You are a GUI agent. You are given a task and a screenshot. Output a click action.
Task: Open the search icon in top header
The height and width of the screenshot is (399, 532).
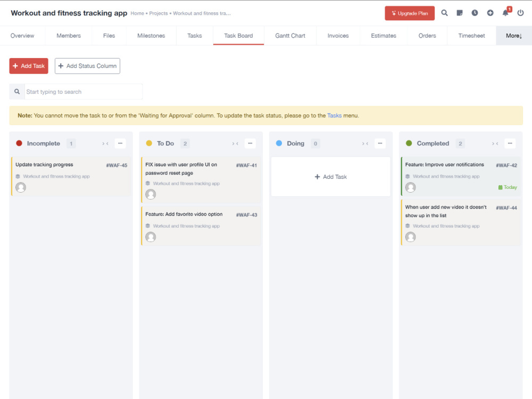pyautogui.click(x=444, y=13)
